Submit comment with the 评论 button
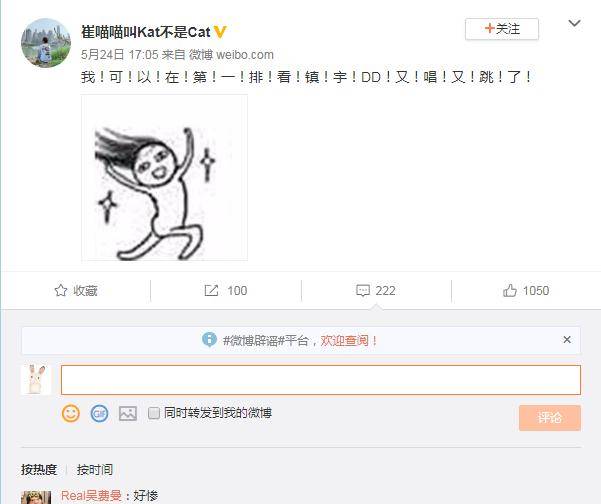Image resolution: width=601 pixels, height=504 pixels. coord(550,417)
